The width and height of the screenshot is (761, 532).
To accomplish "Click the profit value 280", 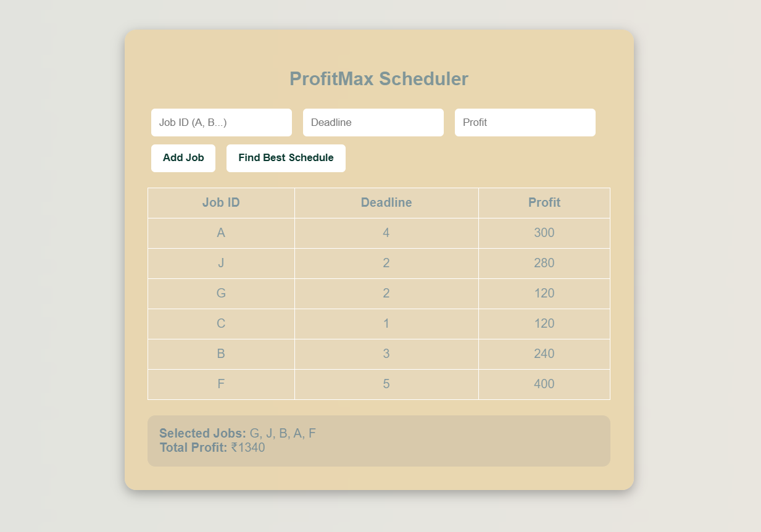I will click(544, 263).
